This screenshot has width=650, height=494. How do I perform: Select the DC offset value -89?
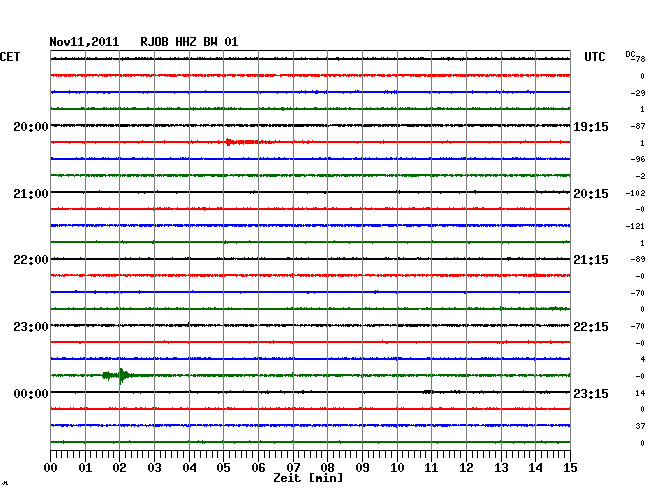[x=638, y=259]
